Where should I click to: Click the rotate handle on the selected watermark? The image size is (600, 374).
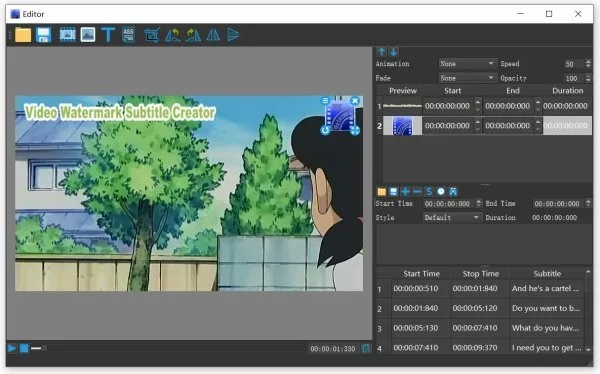325,131
